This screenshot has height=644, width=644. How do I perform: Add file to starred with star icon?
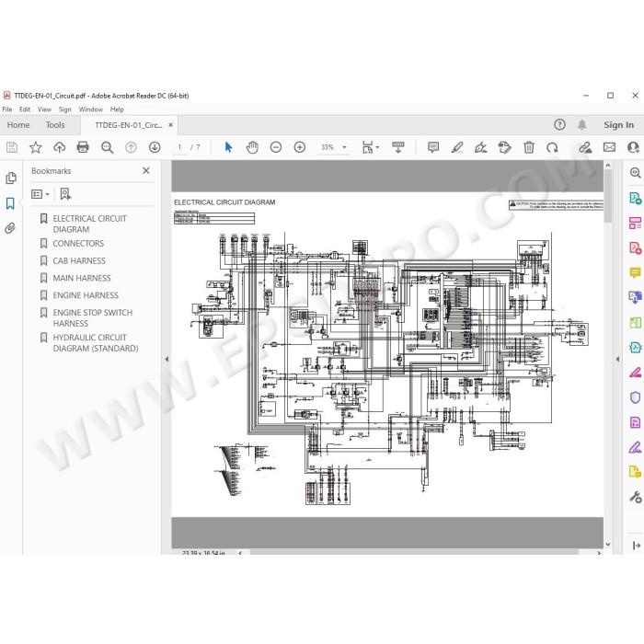(36, 147)
